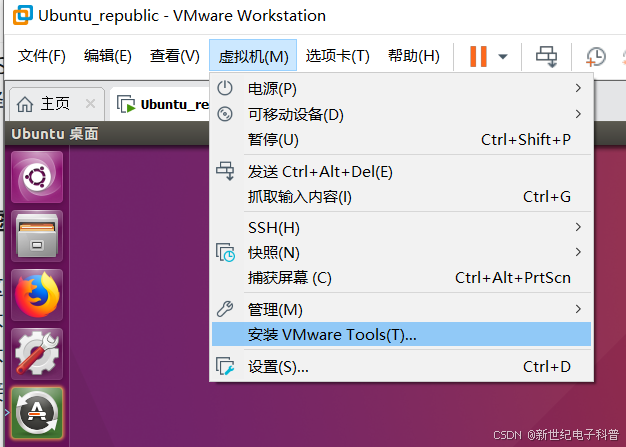Open the 帮助(H) menu
This screenshot has width=626, height=447.
click(414, 56)
